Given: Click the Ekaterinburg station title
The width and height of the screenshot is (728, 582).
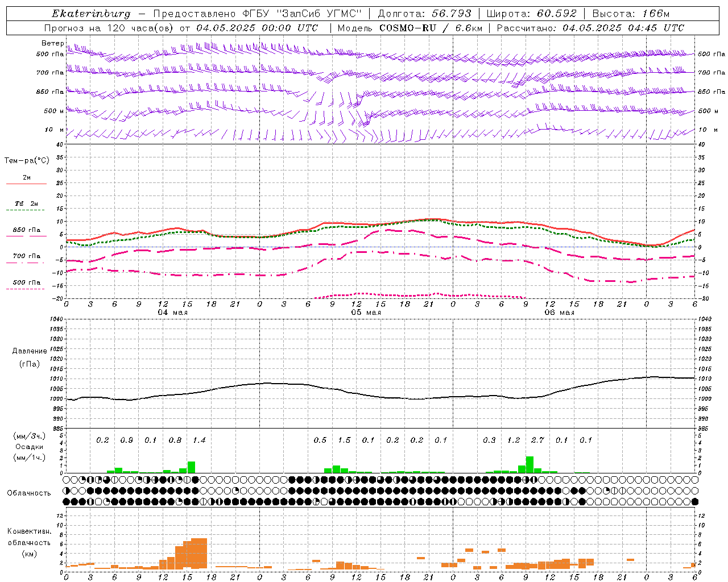Looking at the screenshot, I should [x=91, y=14].
